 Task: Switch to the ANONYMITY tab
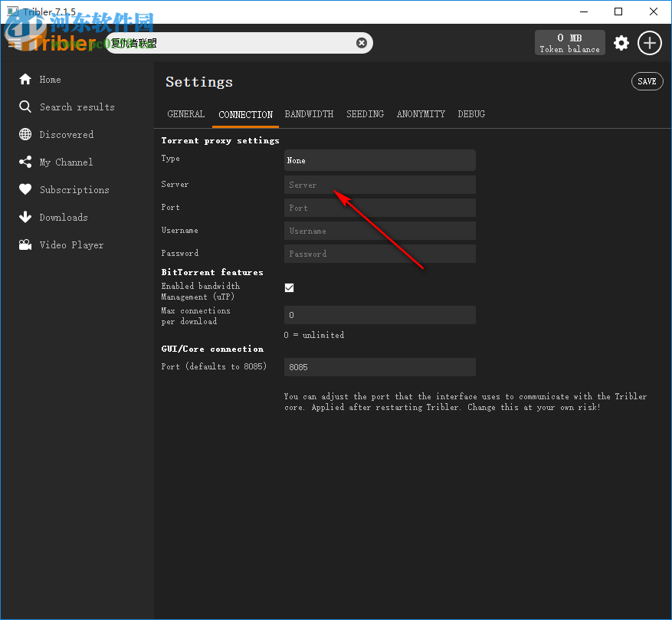(x=421, y=114)
